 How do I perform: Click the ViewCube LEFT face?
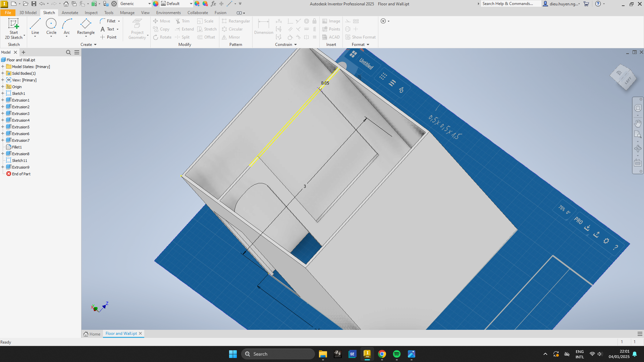pos(628,80)
